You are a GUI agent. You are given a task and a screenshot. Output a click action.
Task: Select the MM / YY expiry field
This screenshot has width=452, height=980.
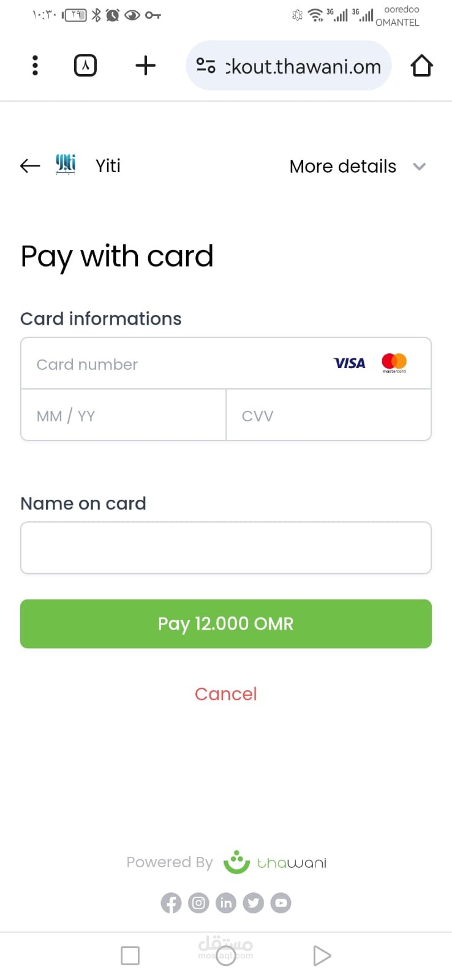123,415
